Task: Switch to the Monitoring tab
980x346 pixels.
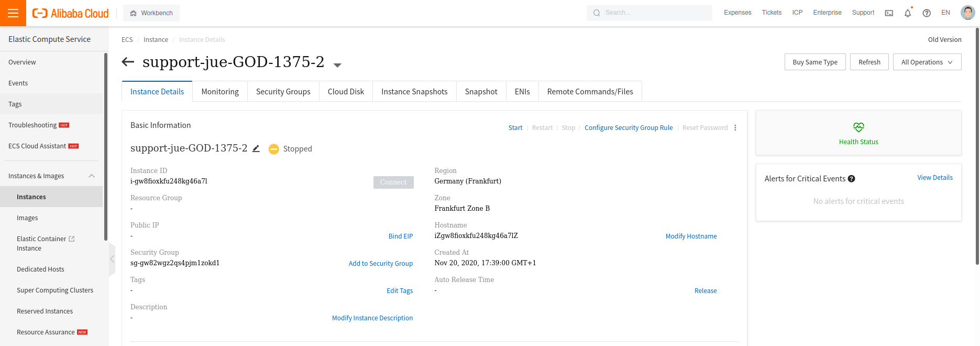Action: pos(220,92)
